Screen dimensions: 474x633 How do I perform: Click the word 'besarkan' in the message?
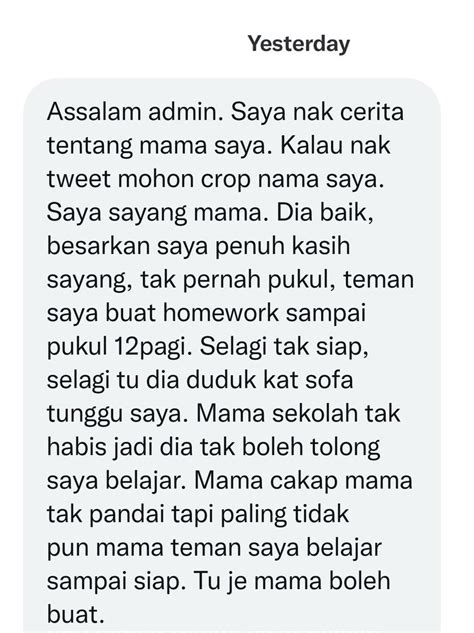point(99,246)
